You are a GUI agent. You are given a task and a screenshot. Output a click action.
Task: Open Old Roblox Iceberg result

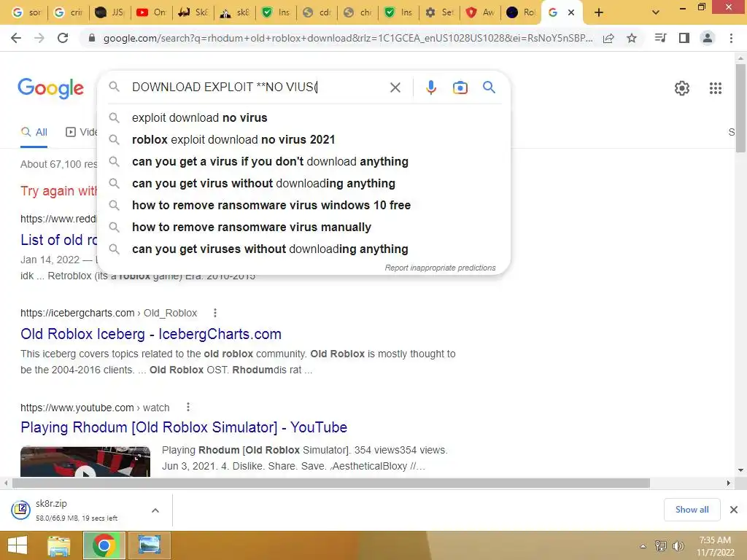pyautogui.click(x=151, y=334)
